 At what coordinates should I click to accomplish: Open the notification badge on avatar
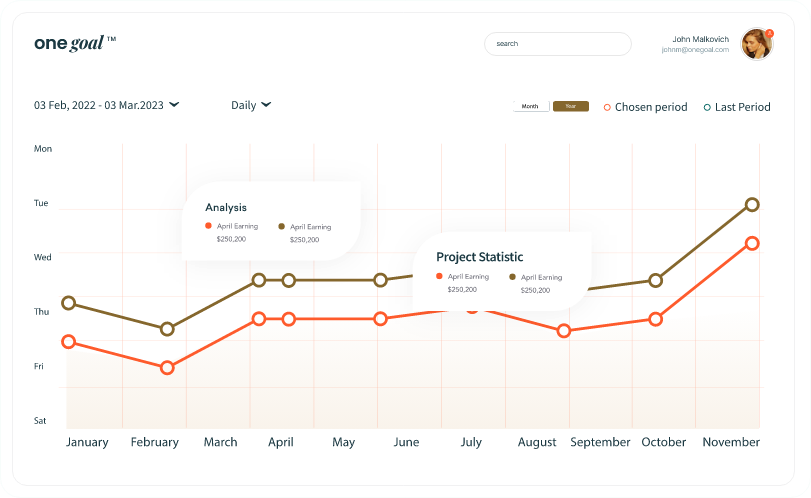pyautogui.click(x=770, y=33)
